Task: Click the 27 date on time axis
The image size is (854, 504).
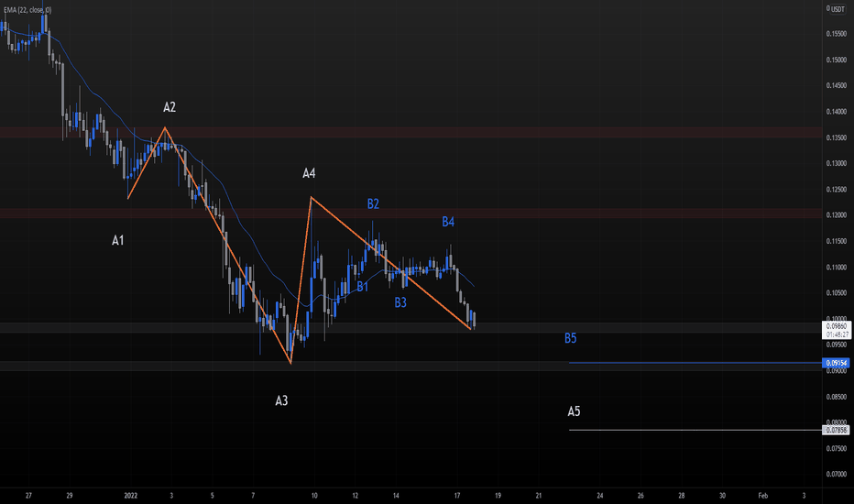Action: click(28, 496)
